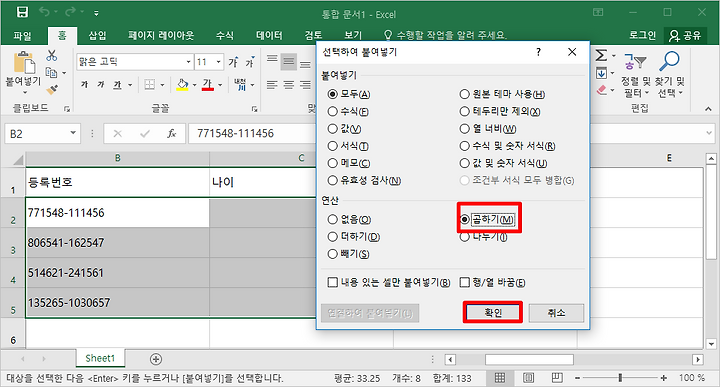Select 메모(C) paste option
Screen dimensions: 720x387
(349, 163)
